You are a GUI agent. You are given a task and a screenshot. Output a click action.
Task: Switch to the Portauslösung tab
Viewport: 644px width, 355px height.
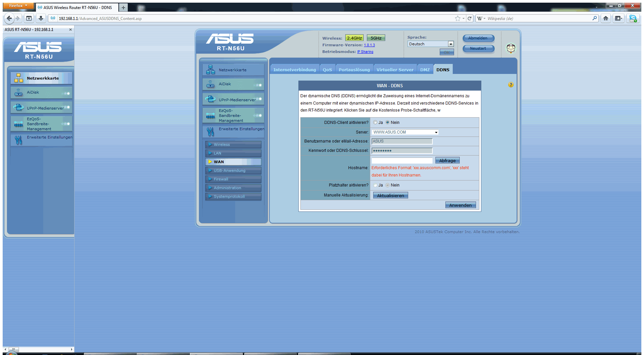[x=354, y=70]
